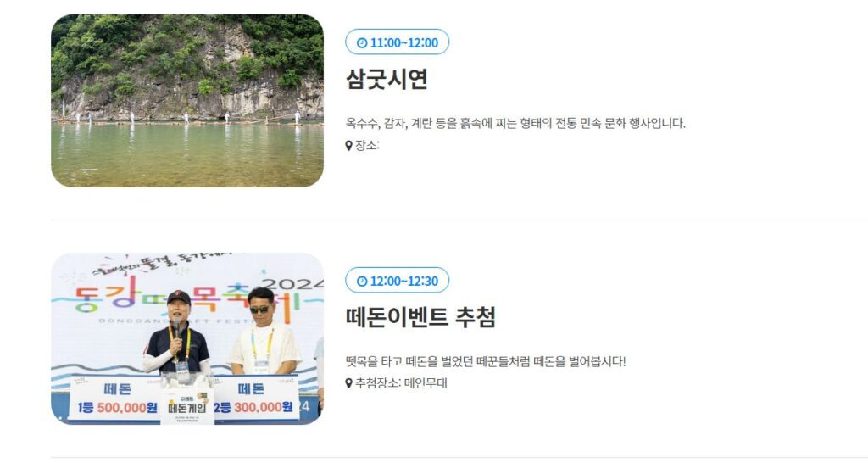Viewport: 868px width, 463px height.
Task: Click the clock icon beside 11:00~12:00
Action: 362,42
